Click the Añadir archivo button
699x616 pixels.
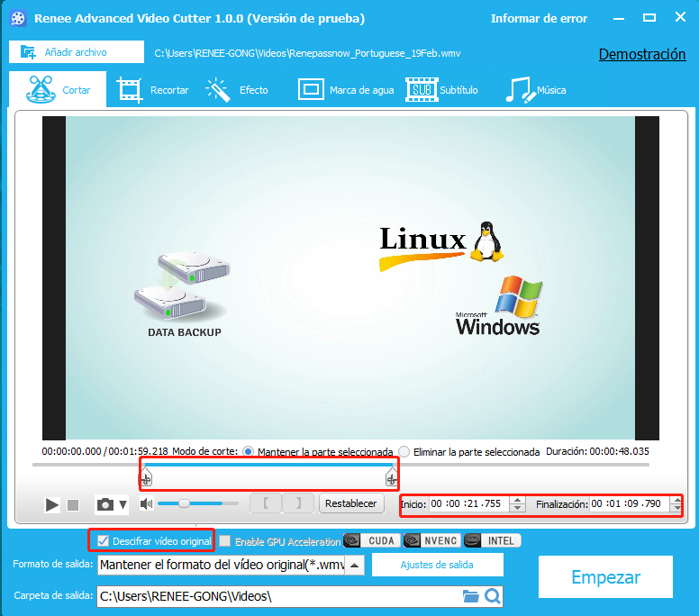pos(77,52)
